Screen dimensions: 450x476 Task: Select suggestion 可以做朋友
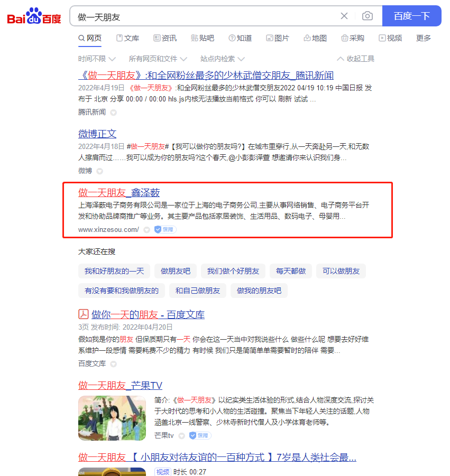coord(341,271)
